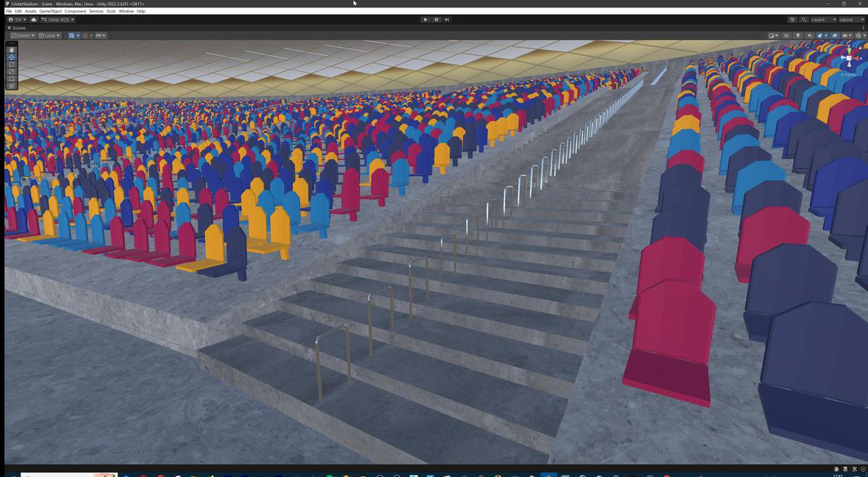Image resolution: width=868 pixels, height=477 pixels.
Task: Open Scene view three-dot options menu
Action: [863, 28]
